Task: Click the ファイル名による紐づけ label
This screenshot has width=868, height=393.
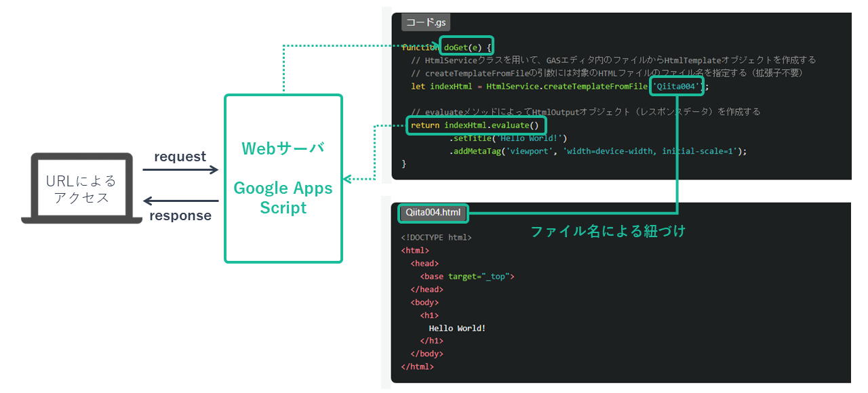Action: click(x=607, y=231)
